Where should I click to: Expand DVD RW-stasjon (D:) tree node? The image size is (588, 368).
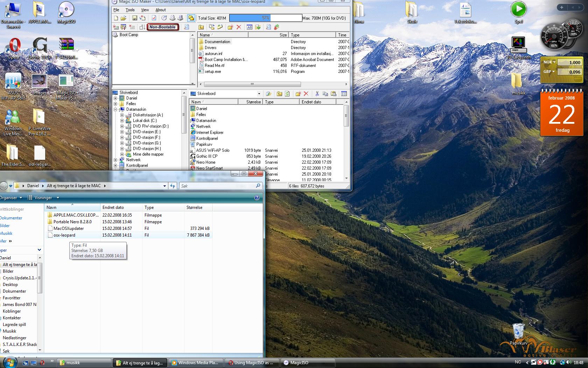[122, 126]
